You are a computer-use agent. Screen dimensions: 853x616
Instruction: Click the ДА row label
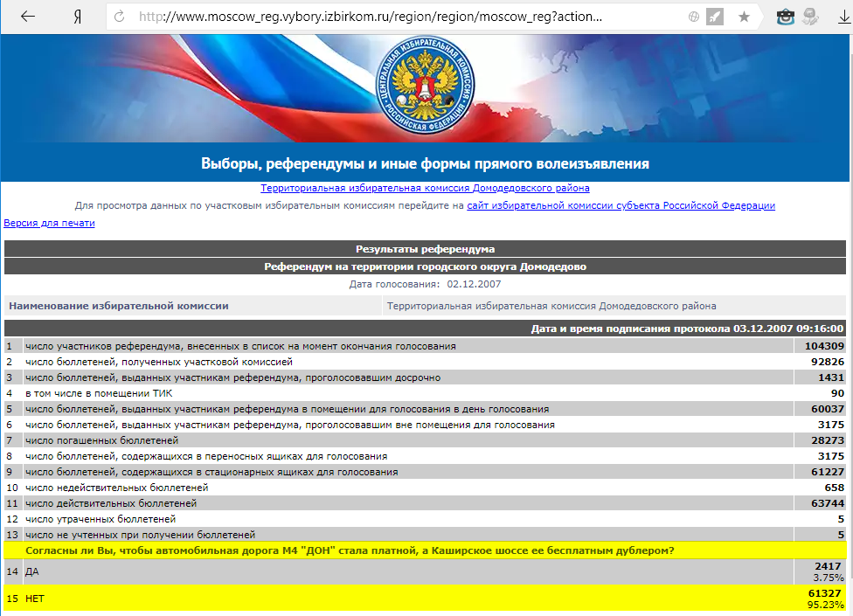(32, 572)
